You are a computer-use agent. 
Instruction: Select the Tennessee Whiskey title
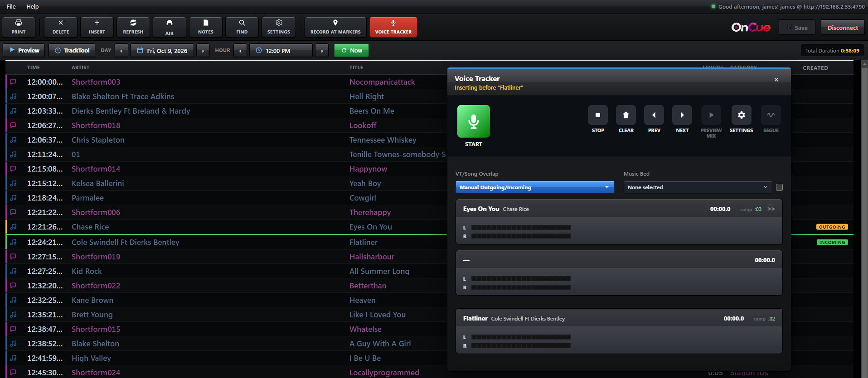coord(383,140)
